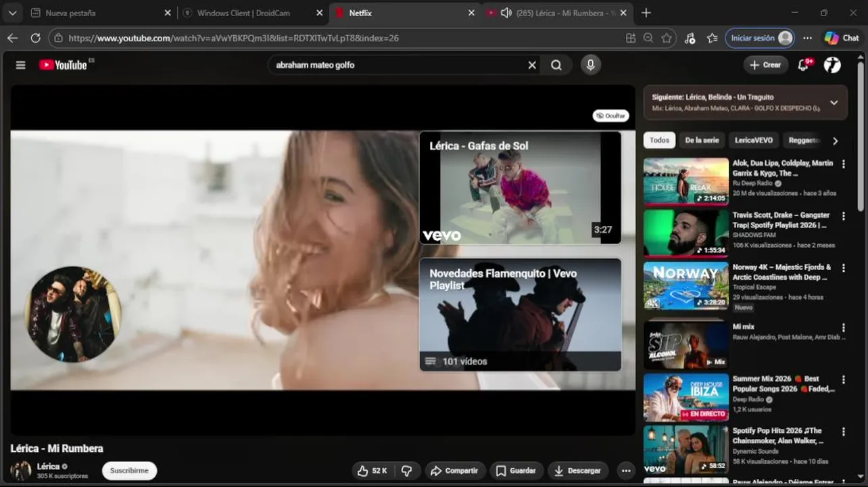This screenshot has height=487, width=868.
Task: Open Copilot Chat in the browser
Action: coord(842,38)
